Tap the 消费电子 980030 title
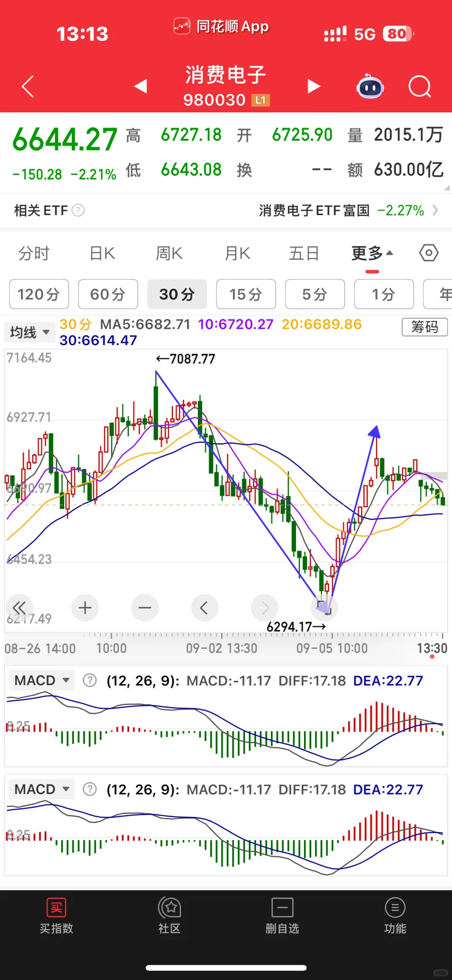Screen dimensions: 452x980 pyautogui.click(x=226, y=86)
